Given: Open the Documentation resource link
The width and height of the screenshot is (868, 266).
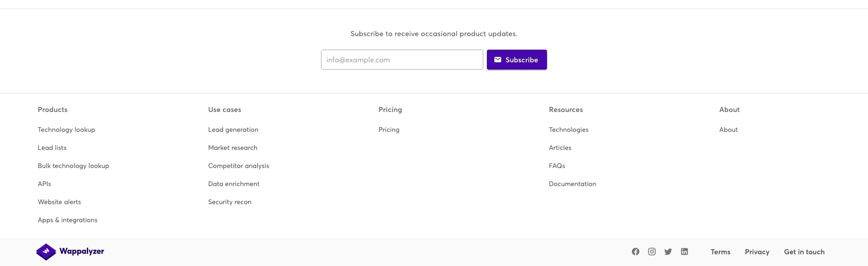Looking at the screenshot, I should pyautogui.click(x=572, y=184).
